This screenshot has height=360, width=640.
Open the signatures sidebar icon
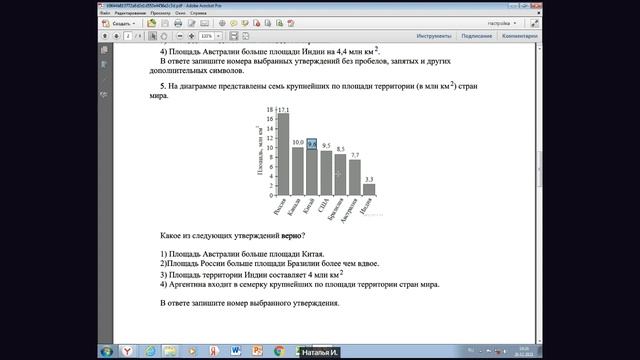coord(104,95)
